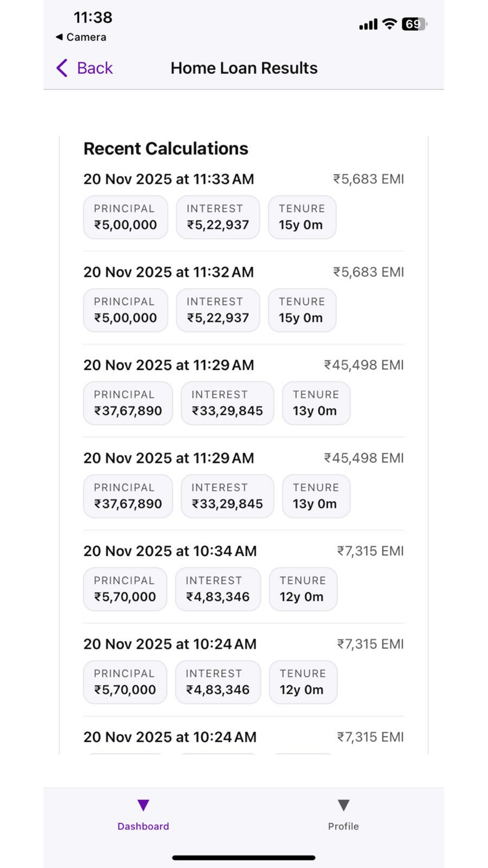This screenshot has height=868, width=488.
Task: Tap the cellular signal bars icon
Action: click(x=368, y=24)
